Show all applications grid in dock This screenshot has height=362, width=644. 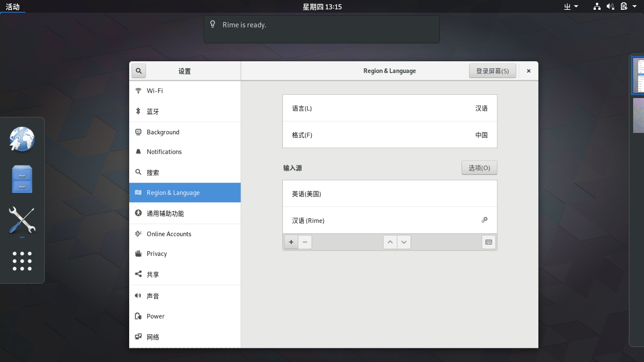point(22,261)
